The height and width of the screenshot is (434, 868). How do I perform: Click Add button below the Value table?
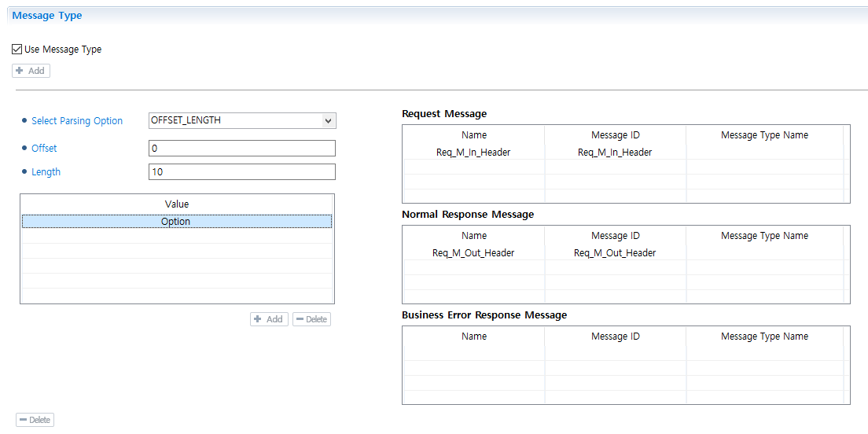(x=269, y=319)
